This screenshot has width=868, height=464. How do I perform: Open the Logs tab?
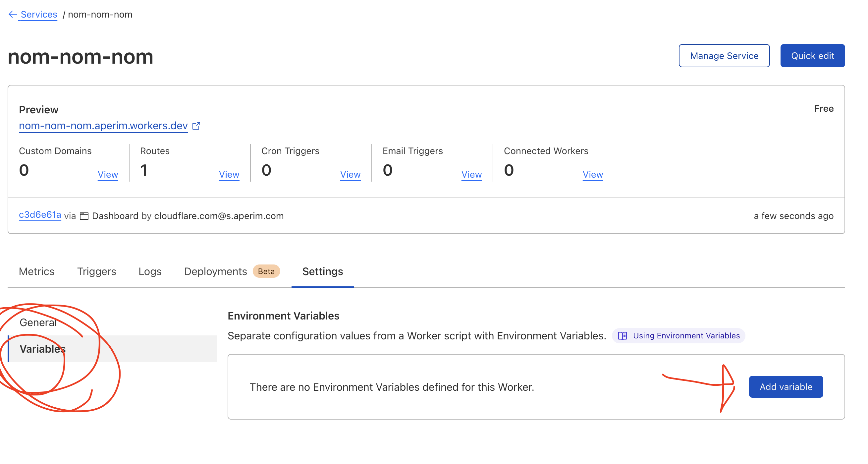[150, 271]
